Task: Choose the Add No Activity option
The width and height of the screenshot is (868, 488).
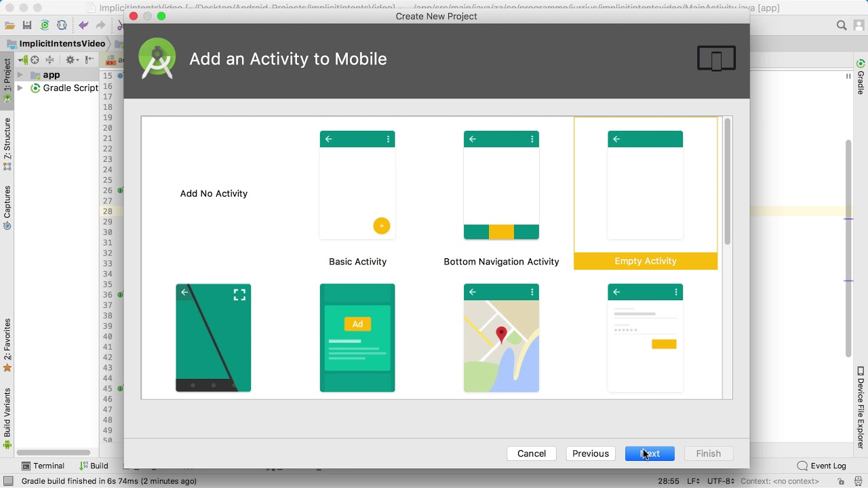Action: [214, 193]
